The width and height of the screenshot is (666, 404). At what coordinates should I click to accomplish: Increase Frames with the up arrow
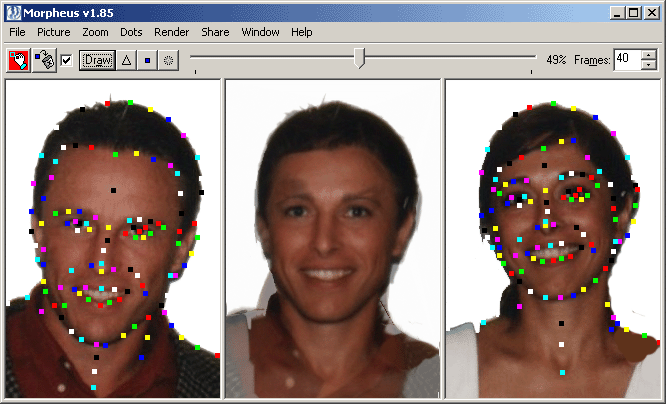pyautogui.click(x=649, y=55)
